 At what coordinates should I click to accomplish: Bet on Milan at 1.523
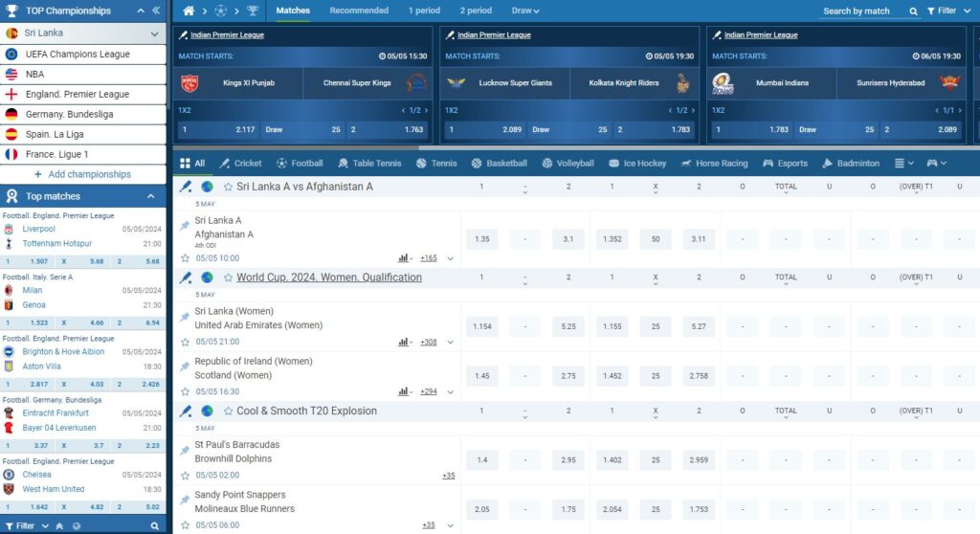[28, 323]
